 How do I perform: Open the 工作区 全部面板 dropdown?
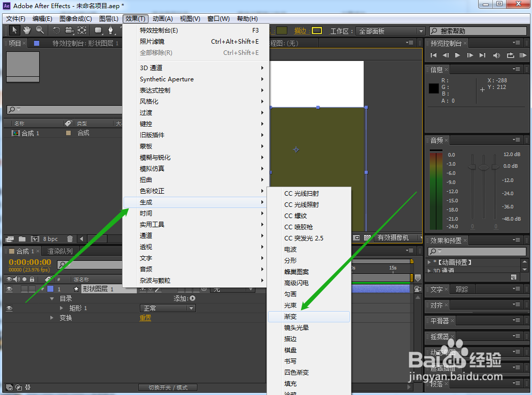(x=391, y=31)
